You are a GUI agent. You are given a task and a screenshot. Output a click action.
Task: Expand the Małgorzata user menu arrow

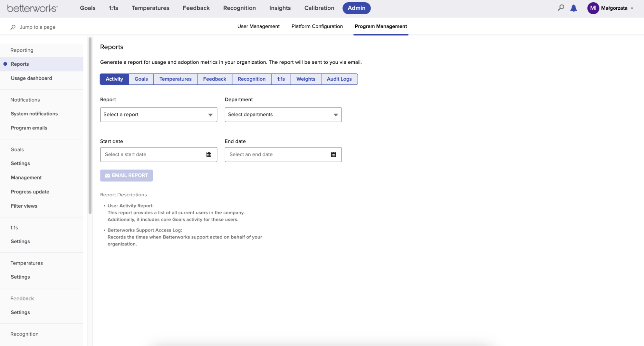632,8
